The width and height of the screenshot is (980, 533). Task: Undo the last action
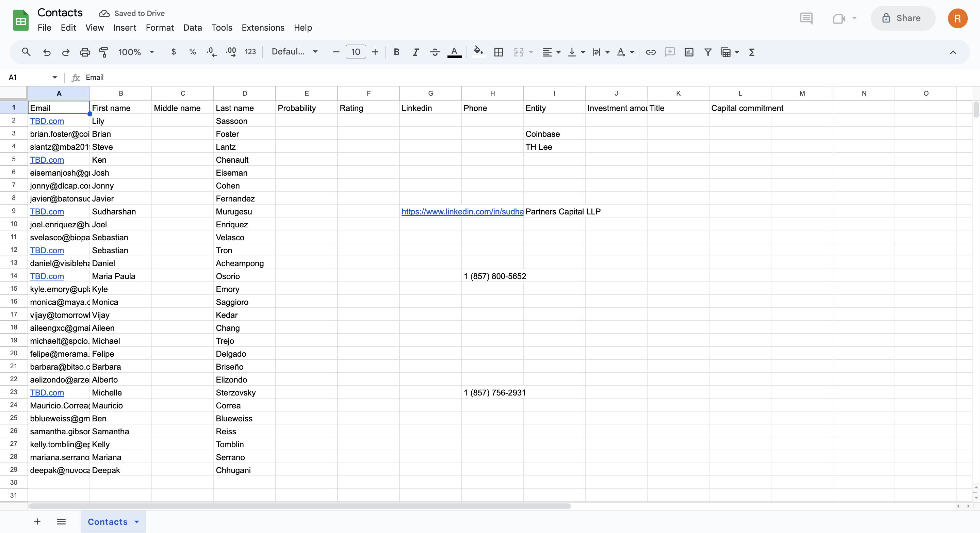47,52
